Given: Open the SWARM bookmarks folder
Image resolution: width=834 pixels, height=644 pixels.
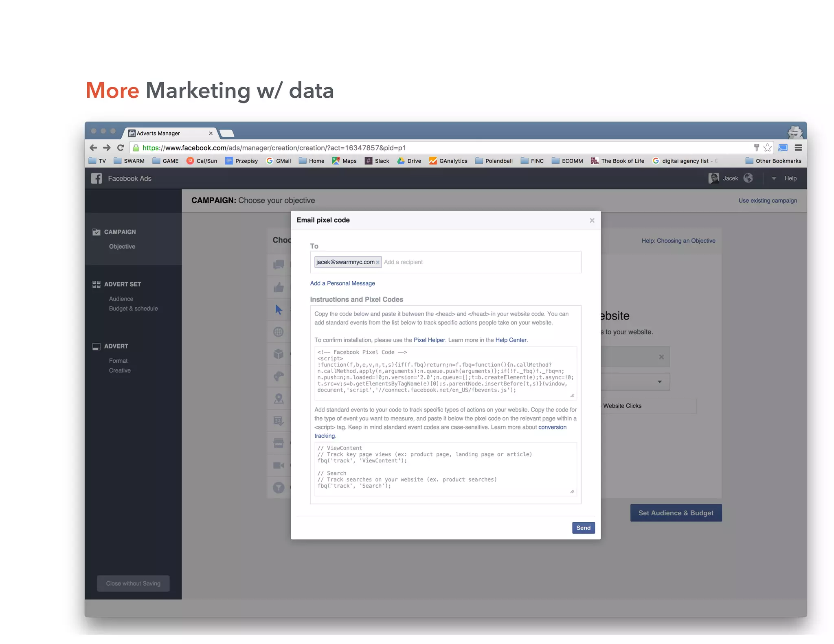Looking at the screenshot, I should [129, 161].
